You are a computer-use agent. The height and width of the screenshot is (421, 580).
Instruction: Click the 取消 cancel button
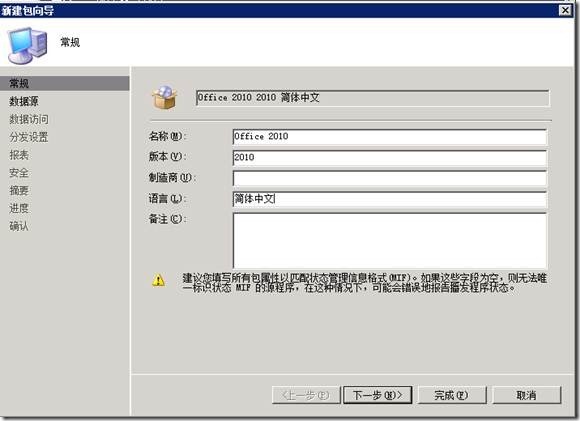[527, 395]
